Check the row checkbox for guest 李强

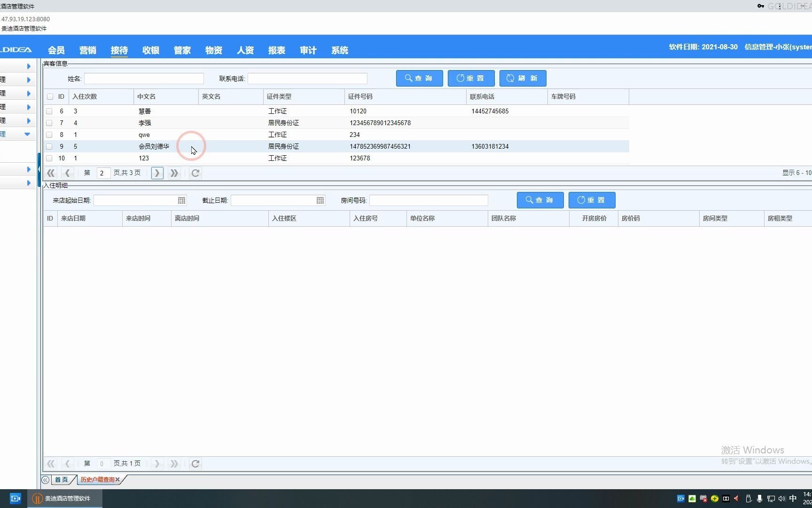click(x=49, y=123)
